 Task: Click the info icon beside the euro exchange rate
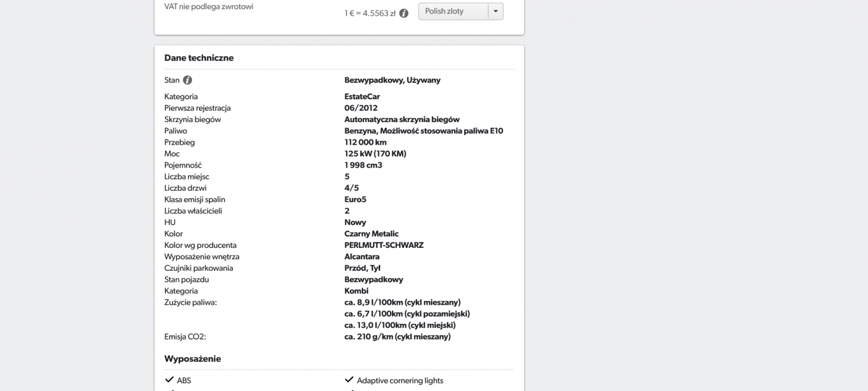pos(404,13)
